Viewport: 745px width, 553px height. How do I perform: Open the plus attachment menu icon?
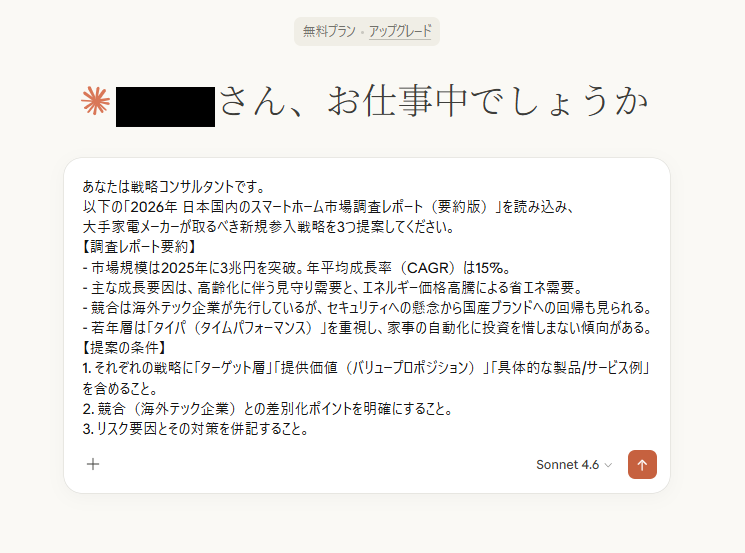click(93, 464)
